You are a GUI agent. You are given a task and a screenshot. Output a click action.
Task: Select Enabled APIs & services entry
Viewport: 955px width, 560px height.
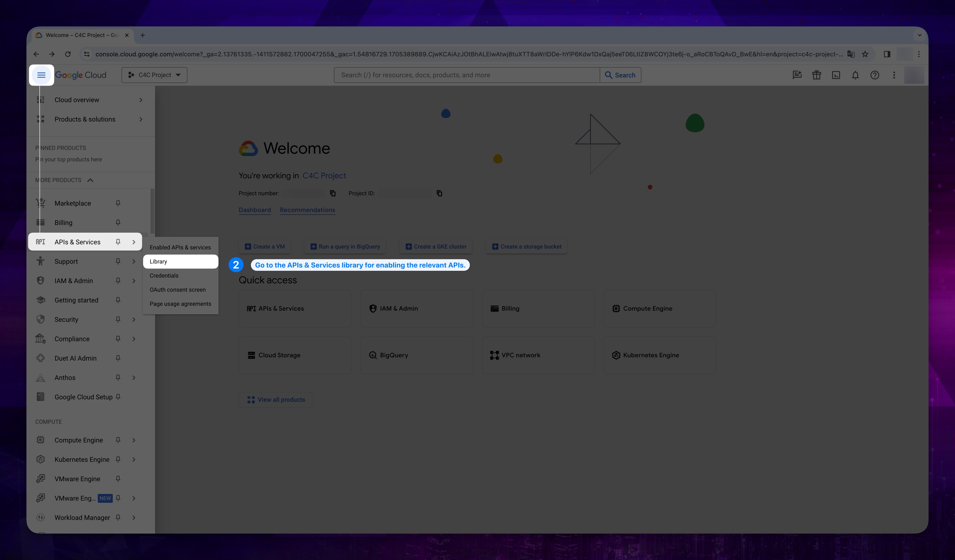click(x=180, y=247)
